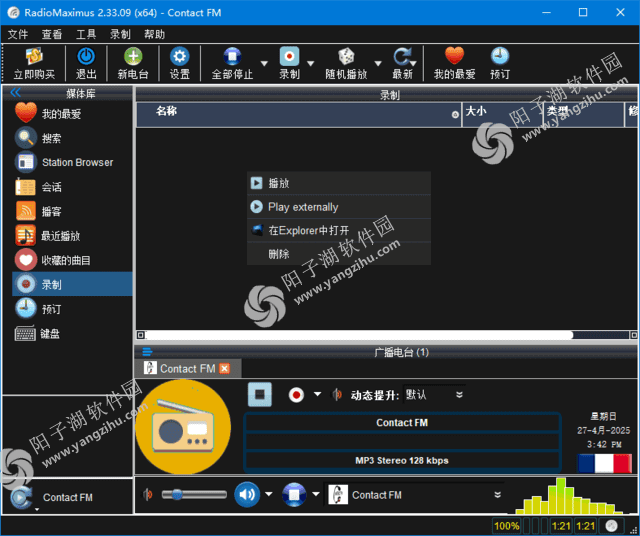Choose Play externally from context menu
Image resolution: width=640 pixels, height=536 pixels.
(x=339, y=207)
